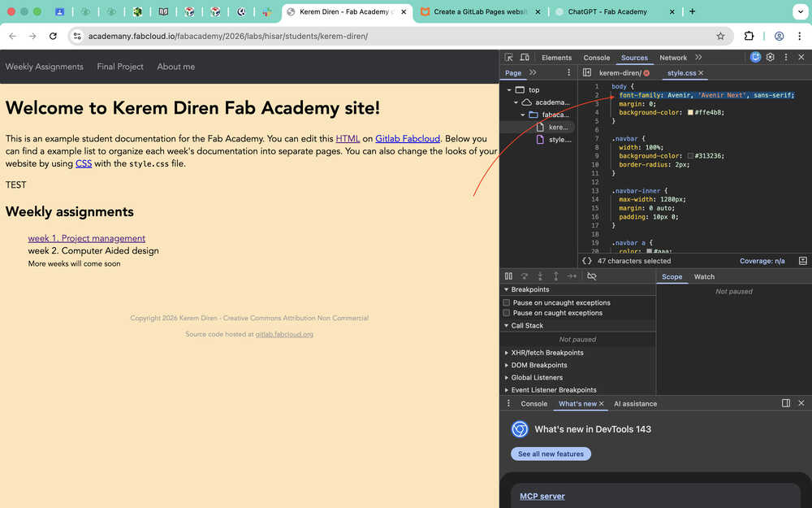Enable Pause on caught exceptions
This screenshot has width=812, height=508.
(x=507, y=313)
